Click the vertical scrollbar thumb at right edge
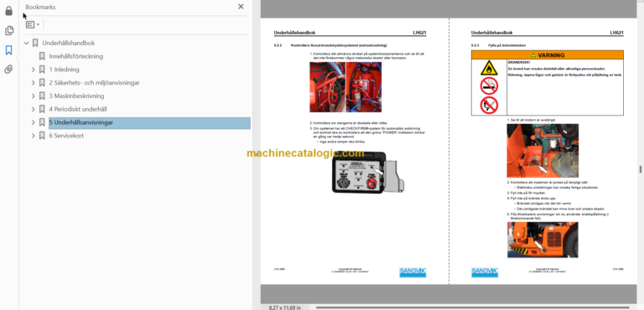 click(640, 169)
